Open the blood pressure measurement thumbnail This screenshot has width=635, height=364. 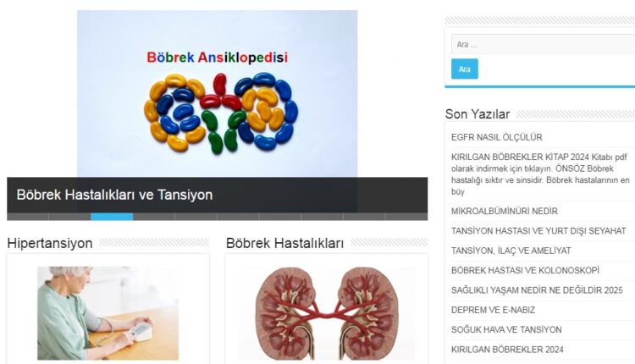(108, 313)
